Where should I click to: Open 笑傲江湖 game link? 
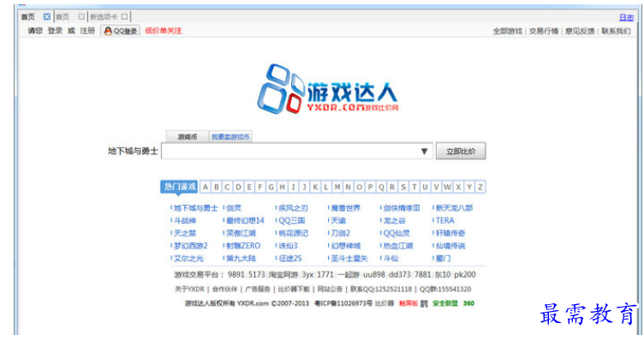241,233
